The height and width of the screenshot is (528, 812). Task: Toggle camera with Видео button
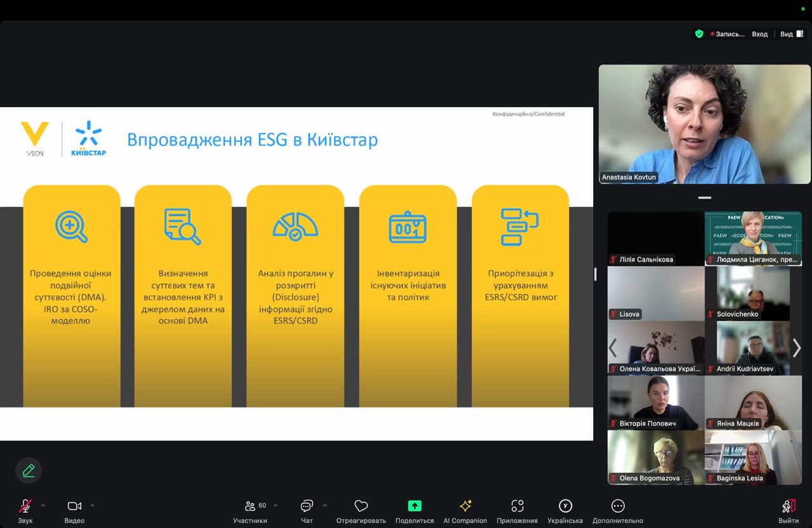point(74,506)
